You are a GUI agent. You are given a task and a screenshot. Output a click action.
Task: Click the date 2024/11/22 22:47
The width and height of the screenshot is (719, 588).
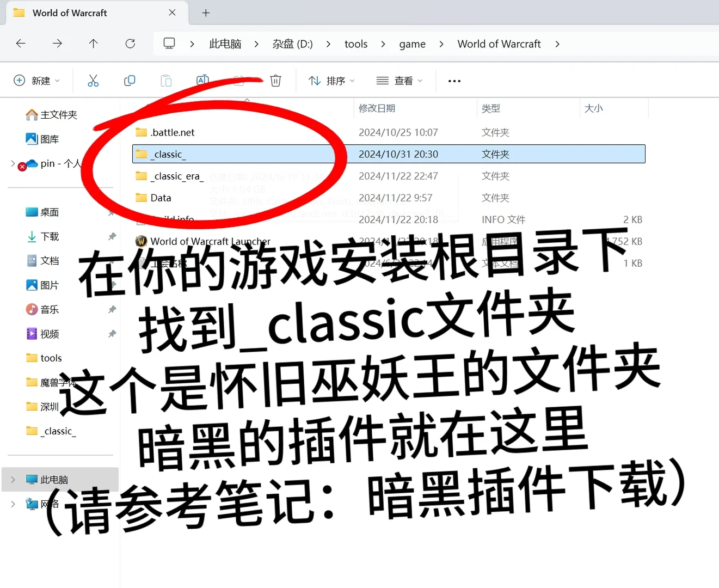coord(398,176)
